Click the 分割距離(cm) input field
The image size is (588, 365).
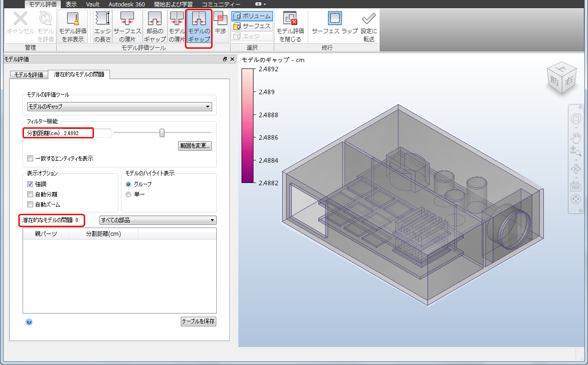click(86, 133)
